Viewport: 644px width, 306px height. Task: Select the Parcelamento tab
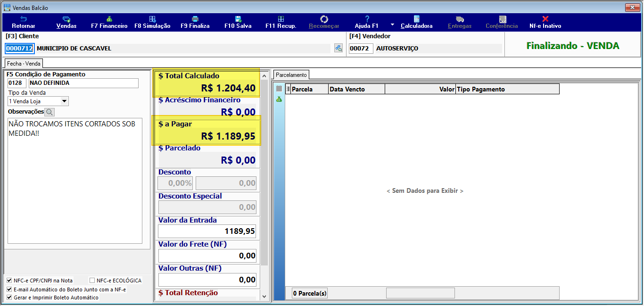point(291,74)
